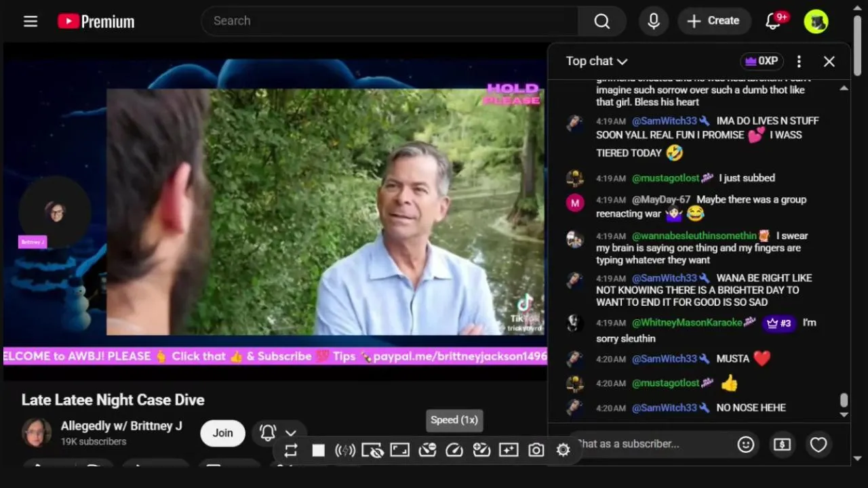Click the @MayDay-67 username

(x=661, y=200)
